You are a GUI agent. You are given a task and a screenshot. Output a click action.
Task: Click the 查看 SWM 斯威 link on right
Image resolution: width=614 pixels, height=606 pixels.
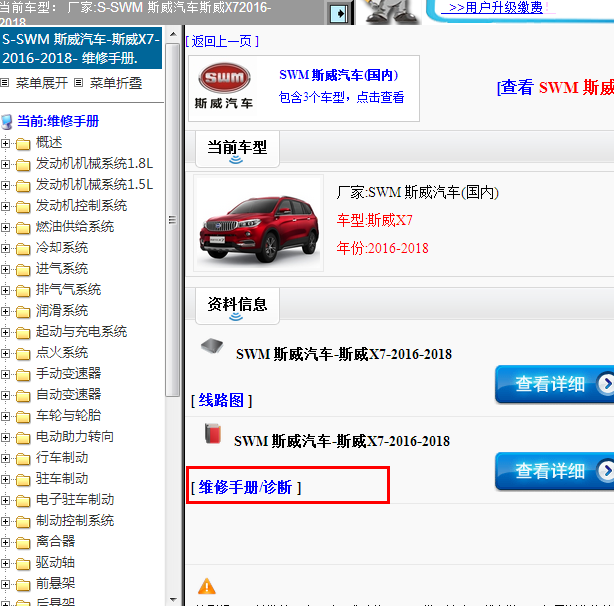pos(555,87)
